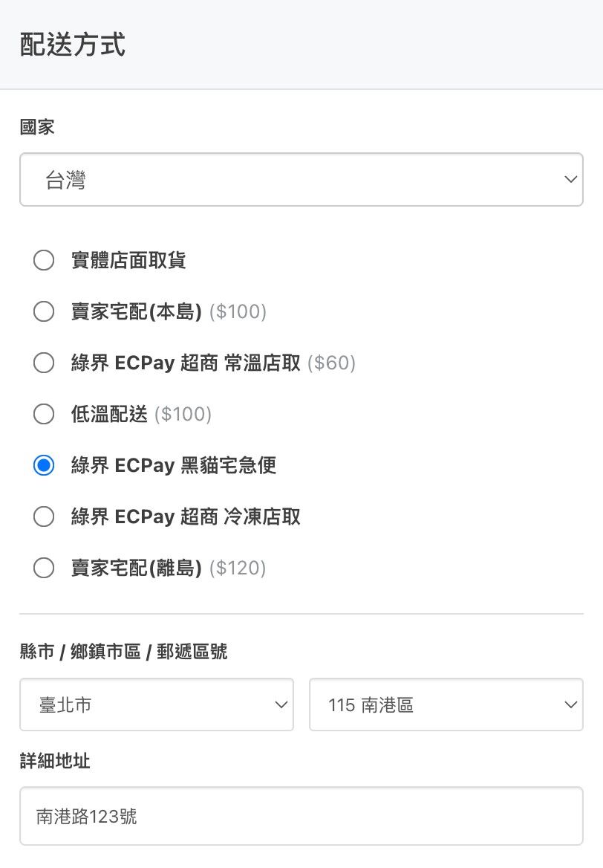603x868 pixels.
Task: Pick the 低溫配送 radio button
Action: pyautogui.click(x=44, y=414)
